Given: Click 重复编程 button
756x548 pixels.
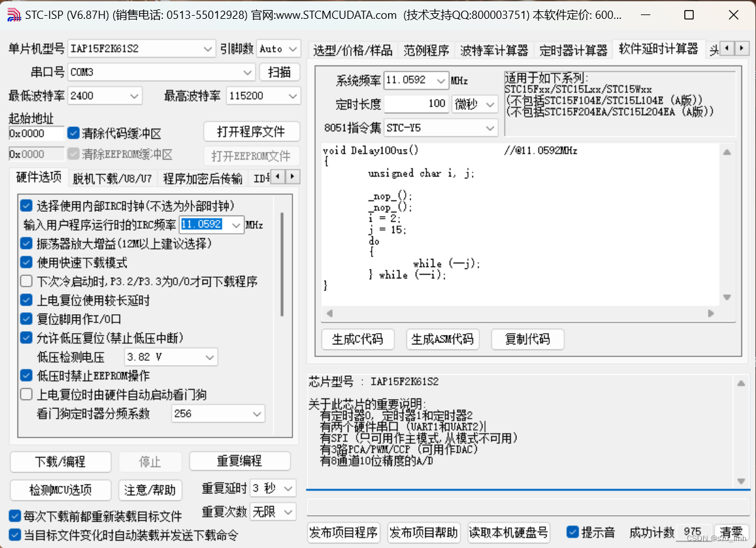Looking at the screenshot, I should (240, 462).
